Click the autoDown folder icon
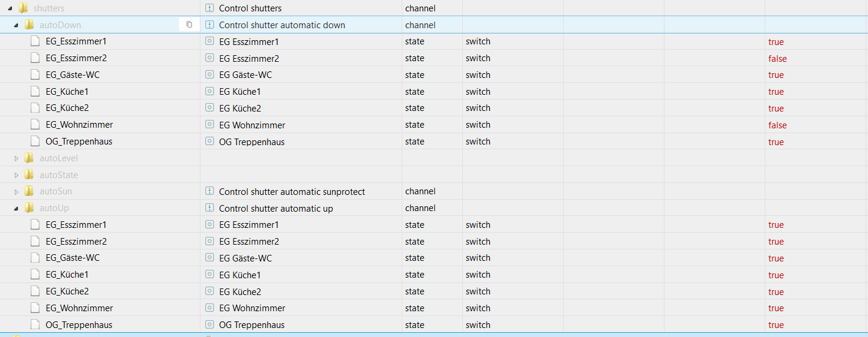 pyautogui.click(x=29, y=25)
